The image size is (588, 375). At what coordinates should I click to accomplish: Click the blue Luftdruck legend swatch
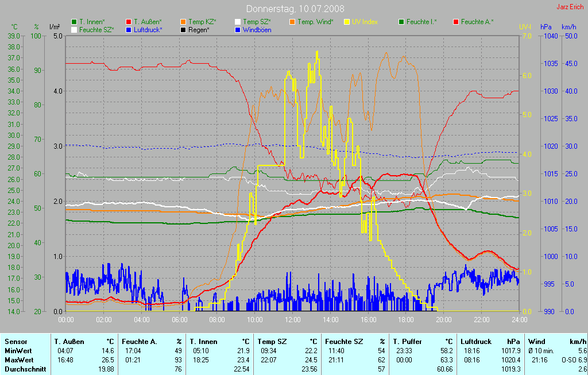click(129, 30)
